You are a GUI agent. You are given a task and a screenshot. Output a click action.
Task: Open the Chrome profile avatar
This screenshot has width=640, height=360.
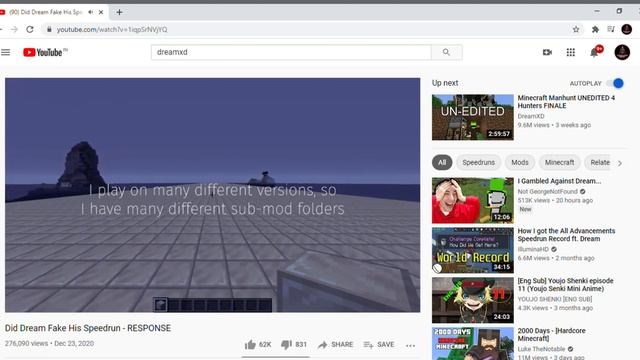tap(627, 29)
